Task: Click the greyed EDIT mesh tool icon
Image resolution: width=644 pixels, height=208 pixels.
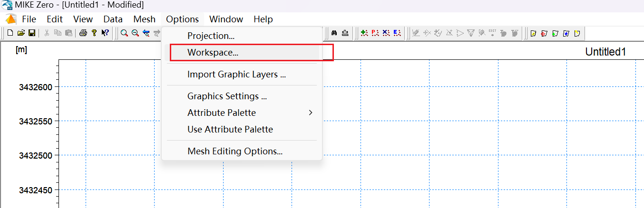Action: point(492,33)
